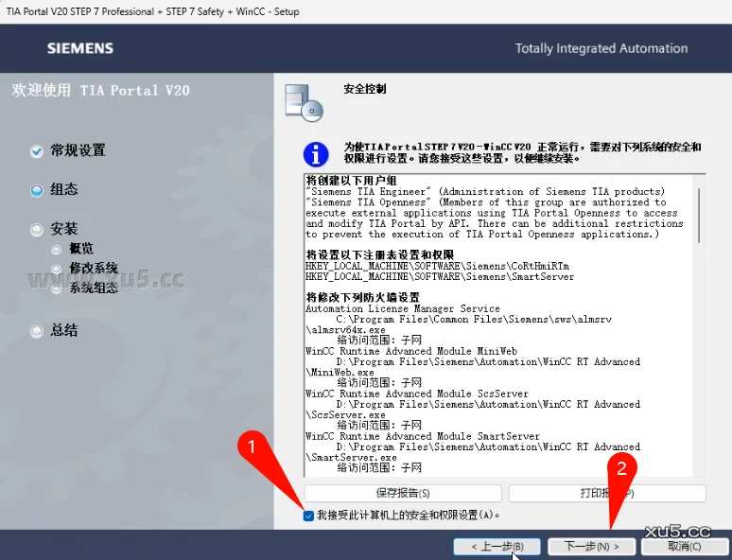This screenshot has height=560, width=732.
Task: Click the SIEMENS logo in the header
Action: [80, 48]
